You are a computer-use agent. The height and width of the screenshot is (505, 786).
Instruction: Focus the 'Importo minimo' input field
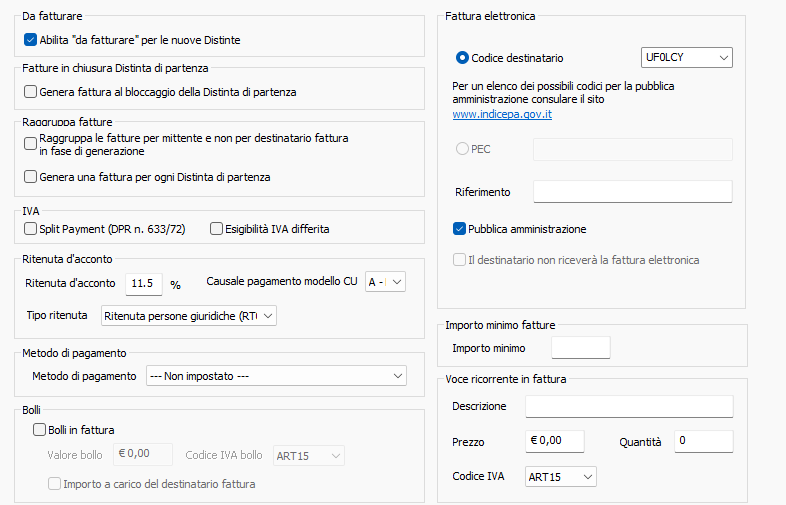tap(580, 348)
